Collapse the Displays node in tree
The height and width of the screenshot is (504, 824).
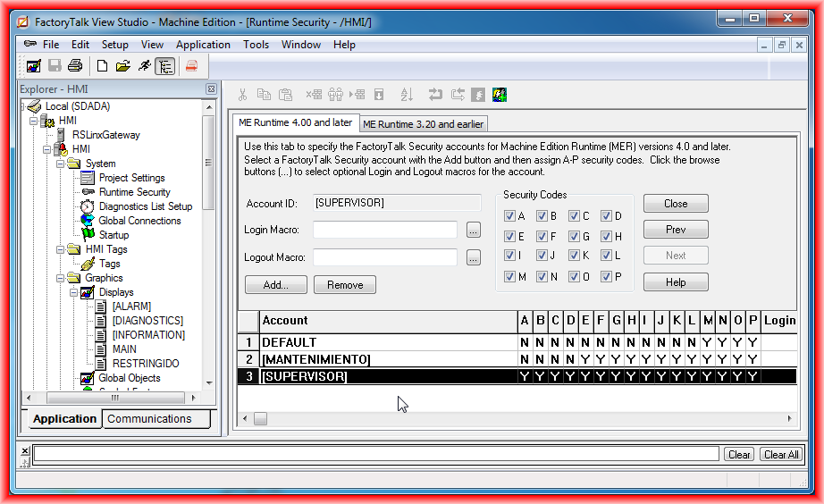[74, 292]
